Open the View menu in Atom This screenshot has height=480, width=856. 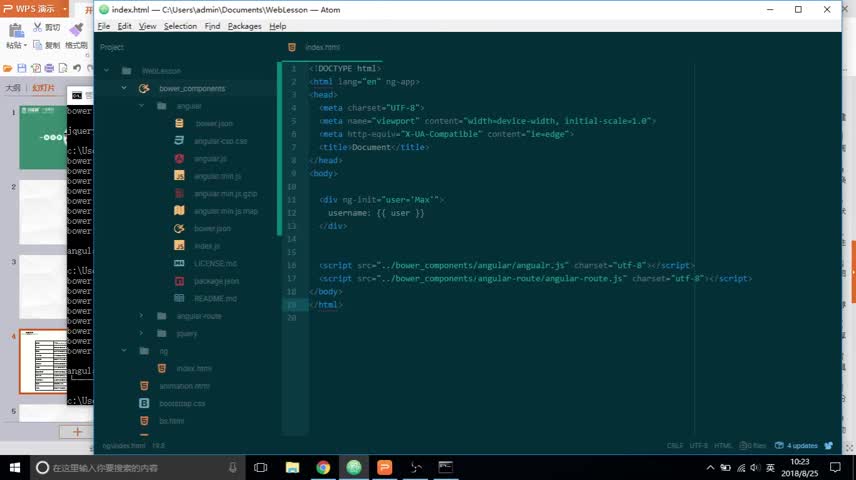pyautogui.click(x=147, y=26)
